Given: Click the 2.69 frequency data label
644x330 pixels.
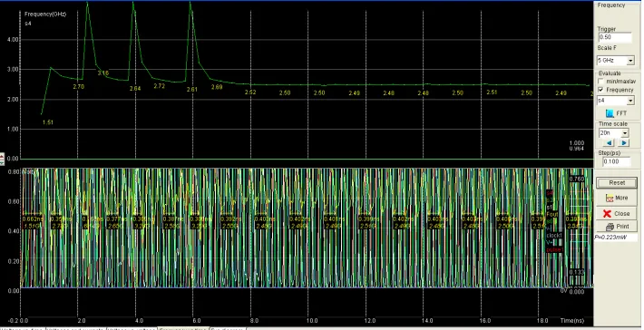Looking at the screenshot, I should pyautogui.click(x=217, y=87).
